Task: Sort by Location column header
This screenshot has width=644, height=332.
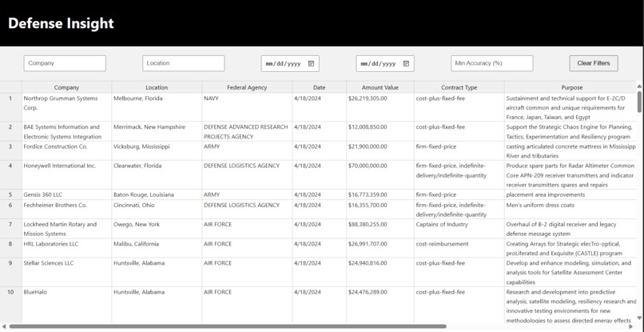Action: click(157, 87)
